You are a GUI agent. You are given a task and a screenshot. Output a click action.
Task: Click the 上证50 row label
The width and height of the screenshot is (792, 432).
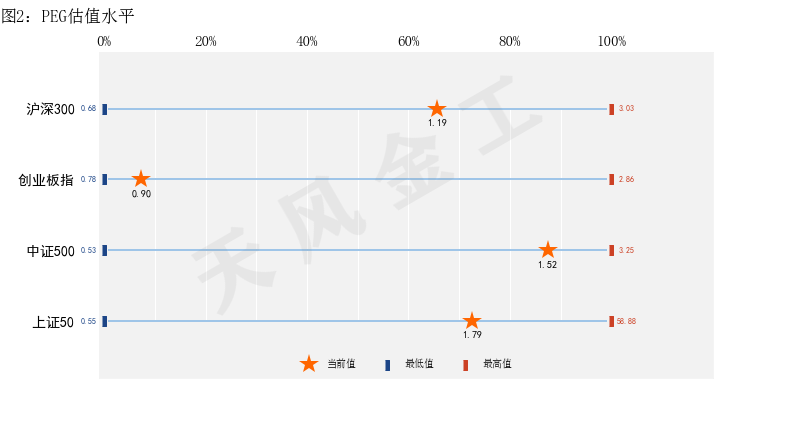click(53, 322)
